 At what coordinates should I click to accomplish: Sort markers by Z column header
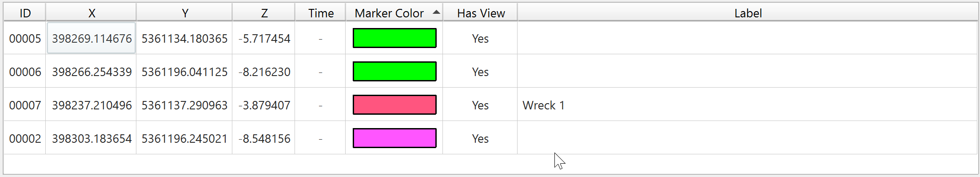[x=264, y=13]
